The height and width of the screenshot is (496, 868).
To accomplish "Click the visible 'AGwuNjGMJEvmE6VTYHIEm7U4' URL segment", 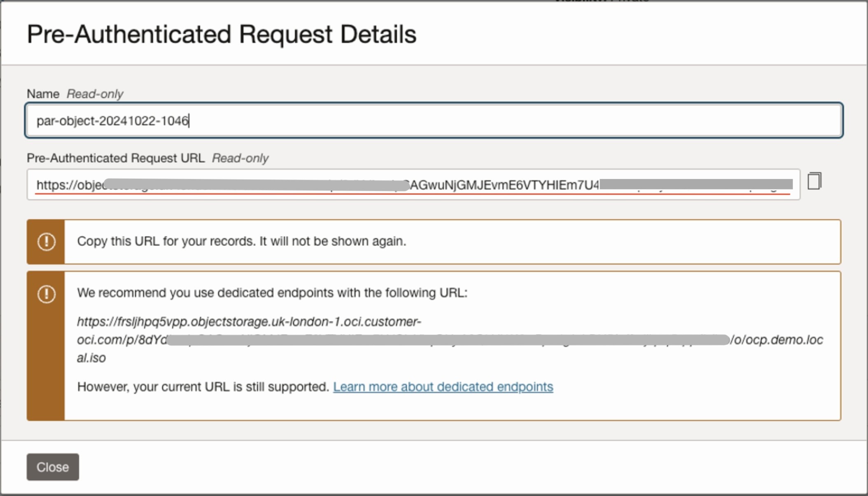I will 504,185.
